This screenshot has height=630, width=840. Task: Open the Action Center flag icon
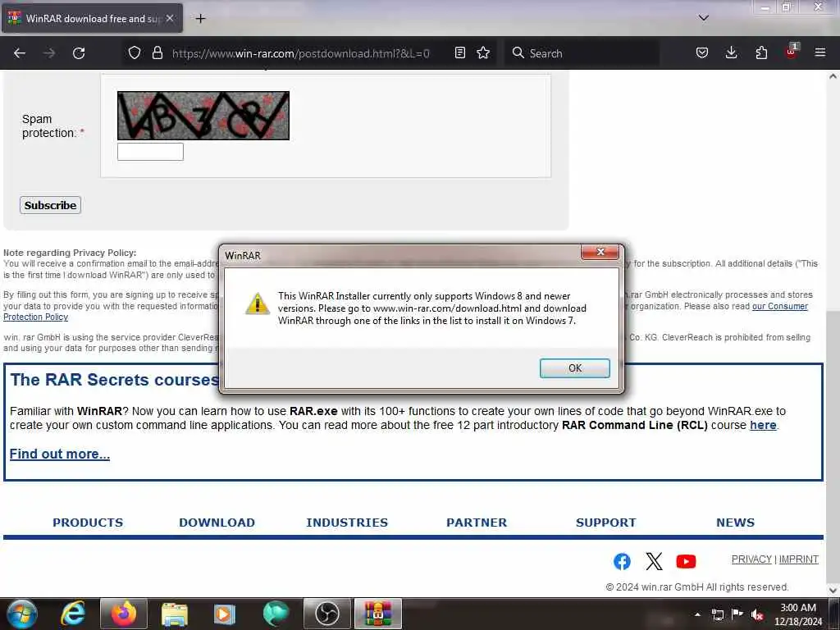737,614
